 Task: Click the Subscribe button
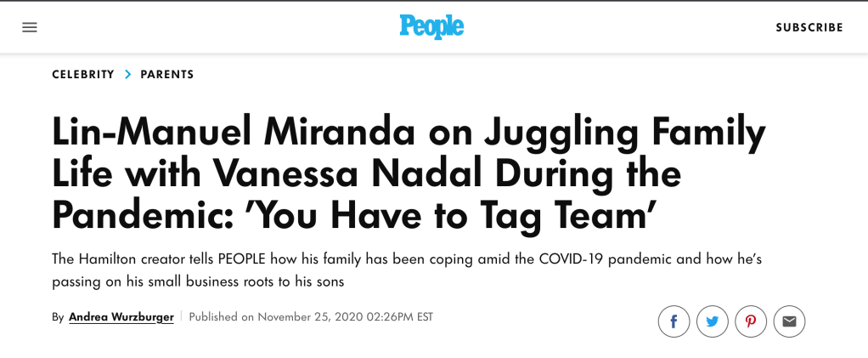(x=809, y=27)
